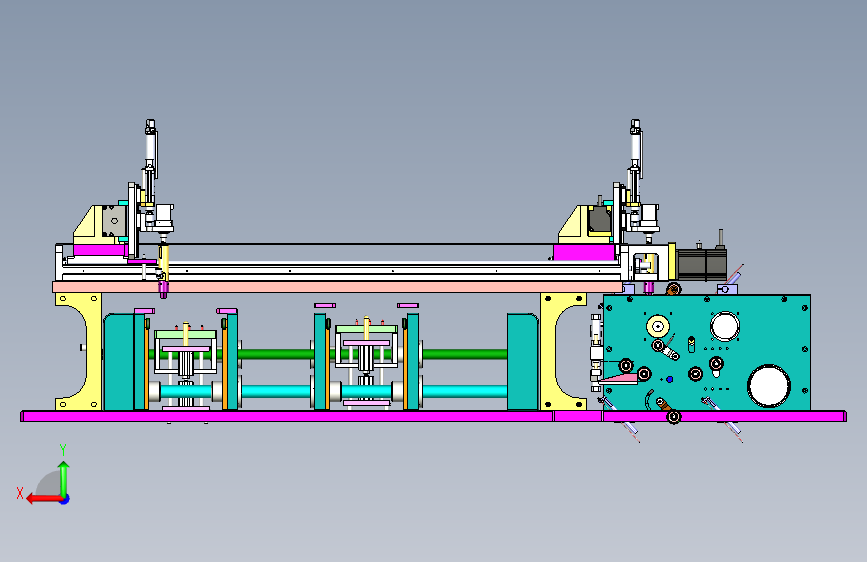867x562 pixels.
Task: Click the red X axis arrow of the triad
Action: 44,499
